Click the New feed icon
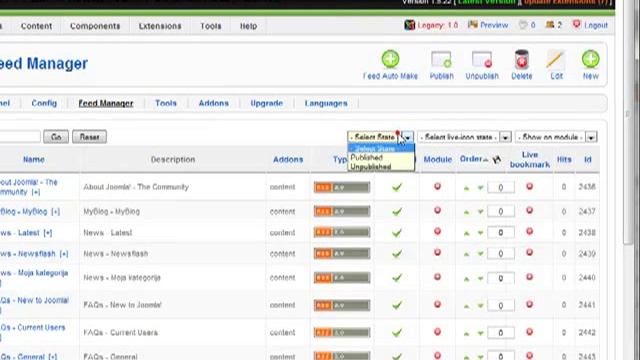Viewport: 640px width, 360px height. (590, 59)
